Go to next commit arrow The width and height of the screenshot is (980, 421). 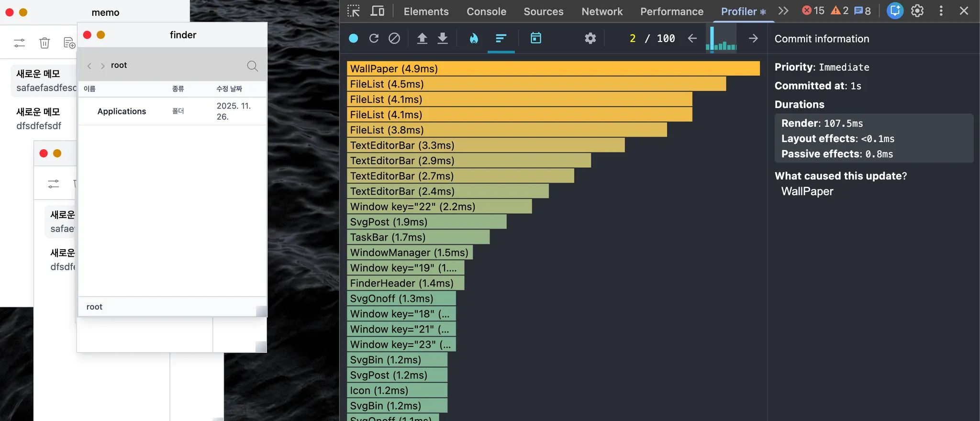[753, 38]
